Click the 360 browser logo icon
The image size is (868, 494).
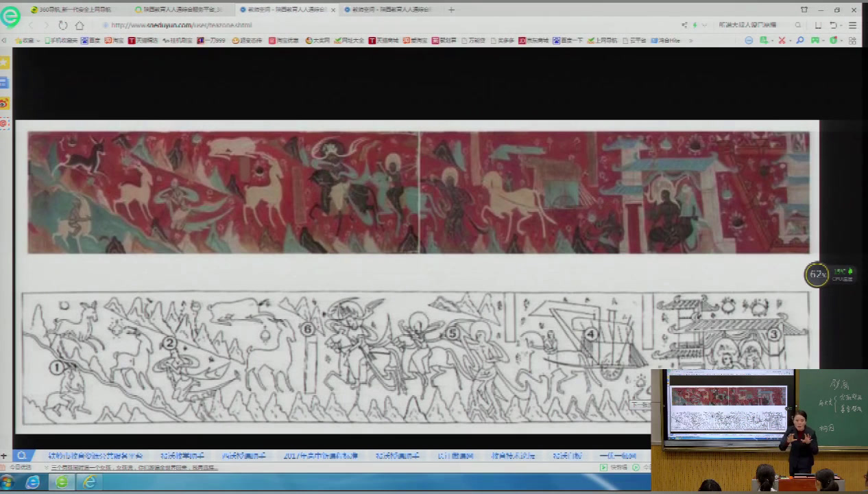coord(10,16)
